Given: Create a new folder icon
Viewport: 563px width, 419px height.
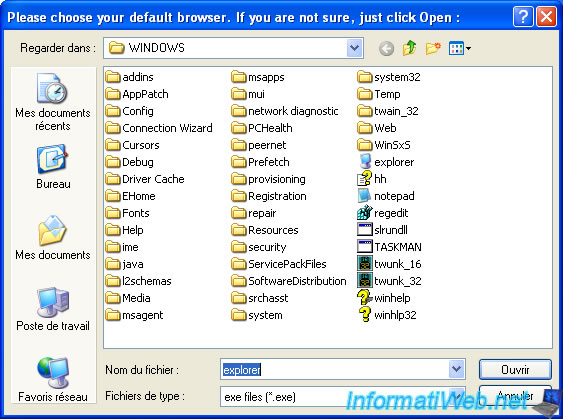Looking at the screenshot, I should click(433, 48).
